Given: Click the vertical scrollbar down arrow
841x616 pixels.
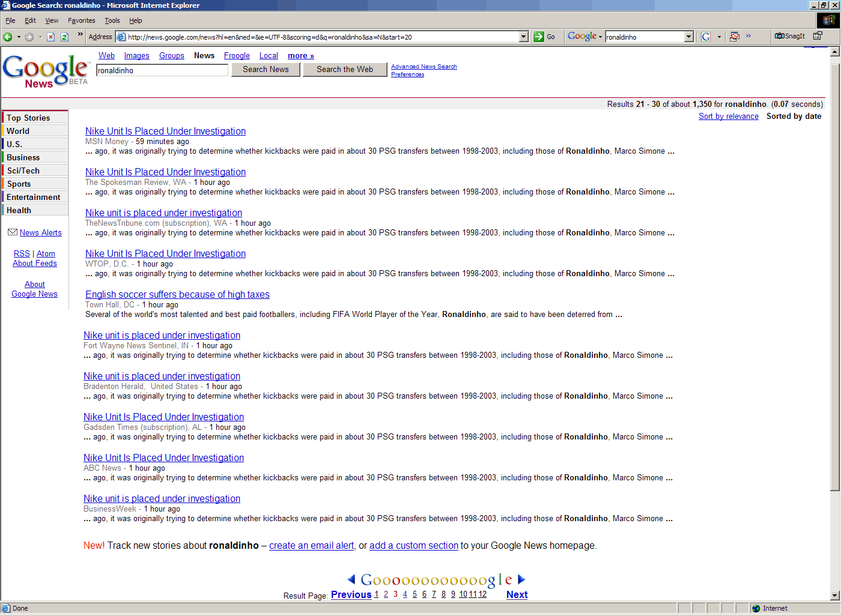Looking at the screenshot, I should [x=835, y=595].
